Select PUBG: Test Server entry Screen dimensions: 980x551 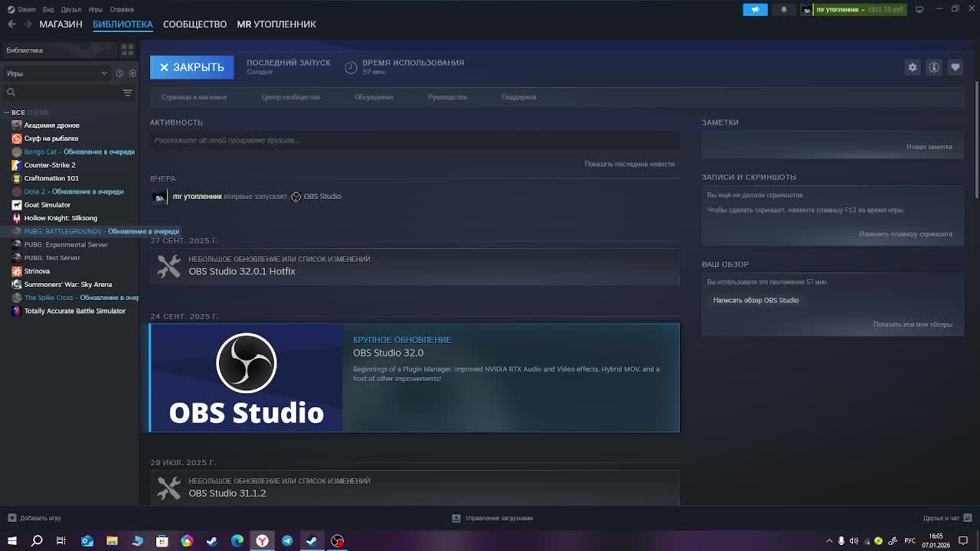tap(52, 258)
